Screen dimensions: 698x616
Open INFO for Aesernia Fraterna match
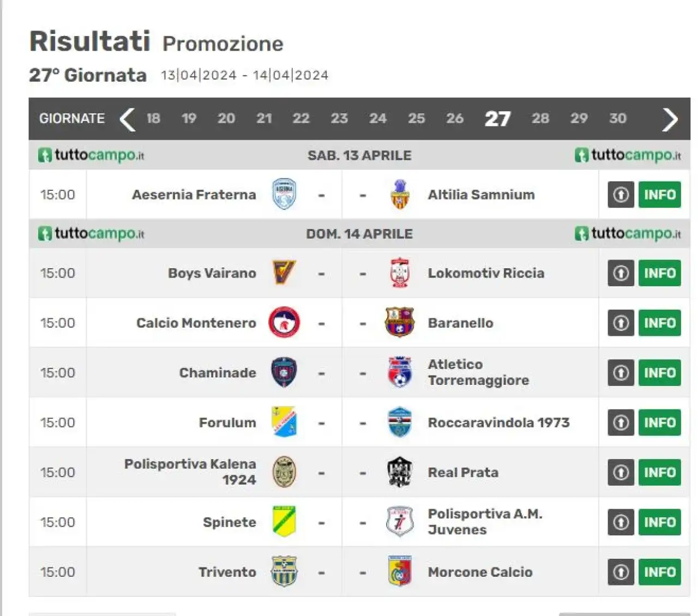[660, 195]
